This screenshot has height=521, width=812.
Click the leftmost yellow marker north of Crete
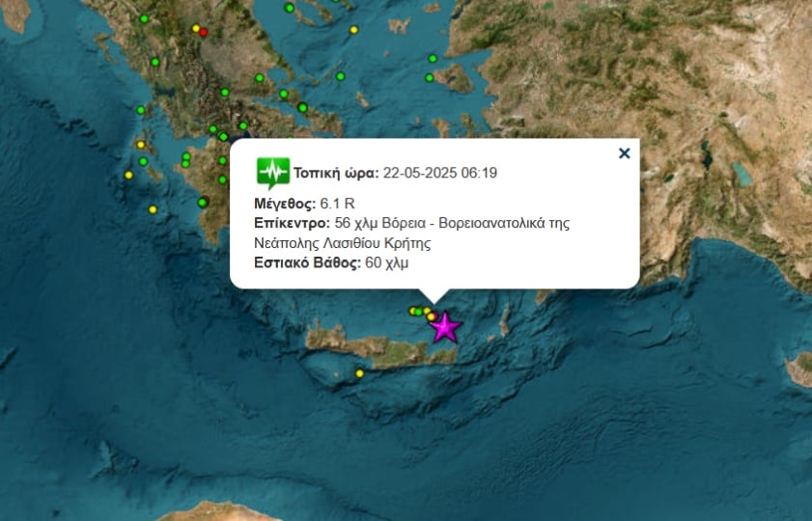pyautogui.click(x=412, y=311)
